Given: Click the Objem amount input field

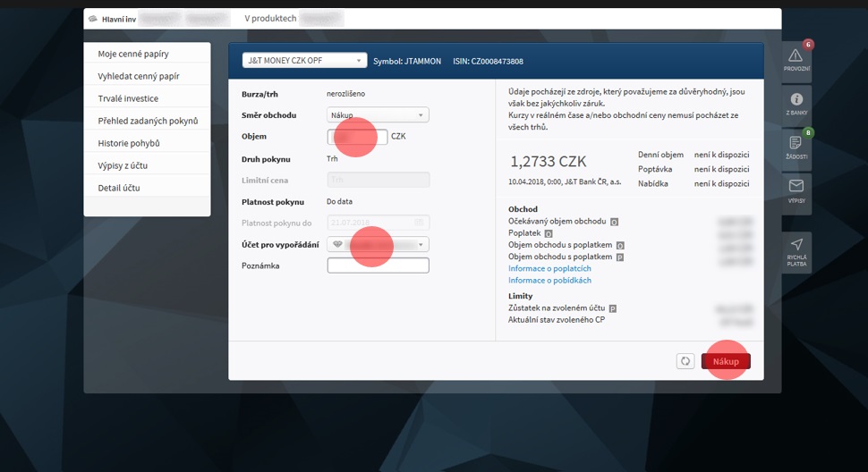Looking at the screenshot, I should coord(357,137).
